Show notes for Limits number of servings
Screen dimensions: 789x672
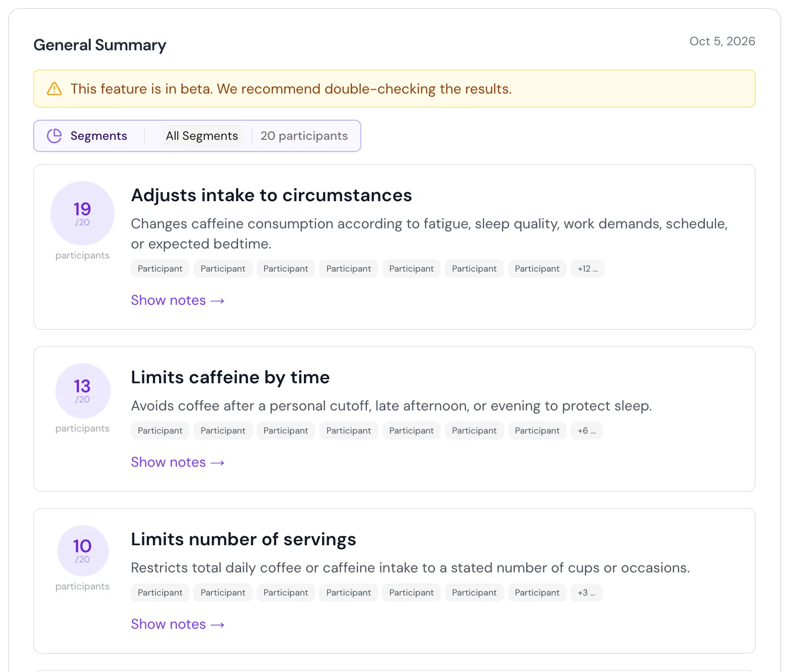178,624
